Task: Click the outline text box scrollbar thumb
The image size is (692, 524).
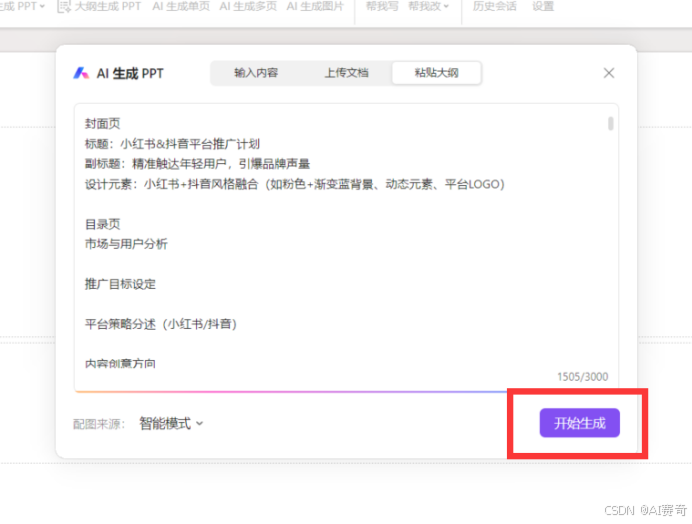Action: [x=610, y=123]
